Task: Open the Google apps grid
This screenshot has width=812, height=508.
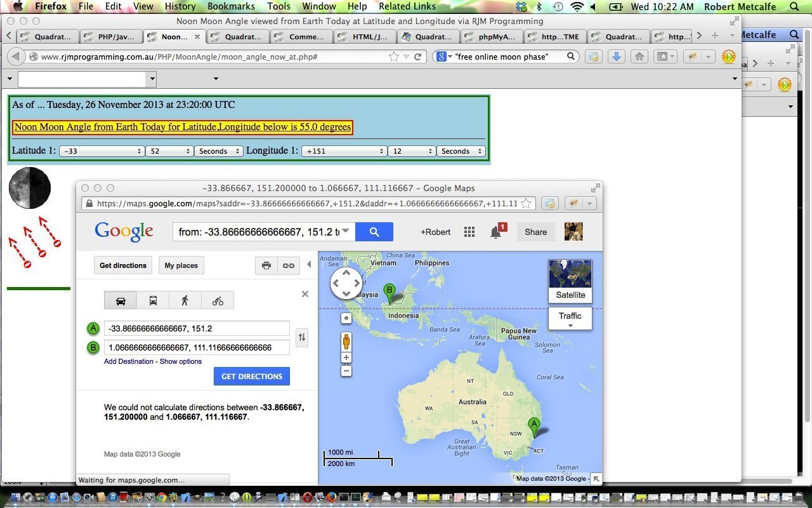Action: (469, 232)
